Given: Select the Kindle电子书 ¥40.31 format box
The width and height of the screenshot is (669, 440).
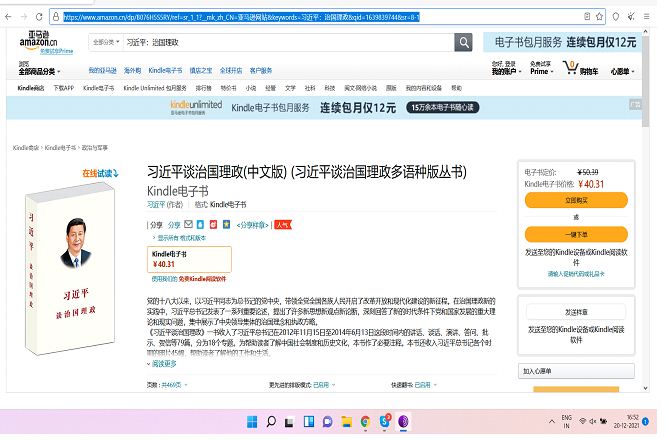Looking at the screenshot, I should (189, 259).
